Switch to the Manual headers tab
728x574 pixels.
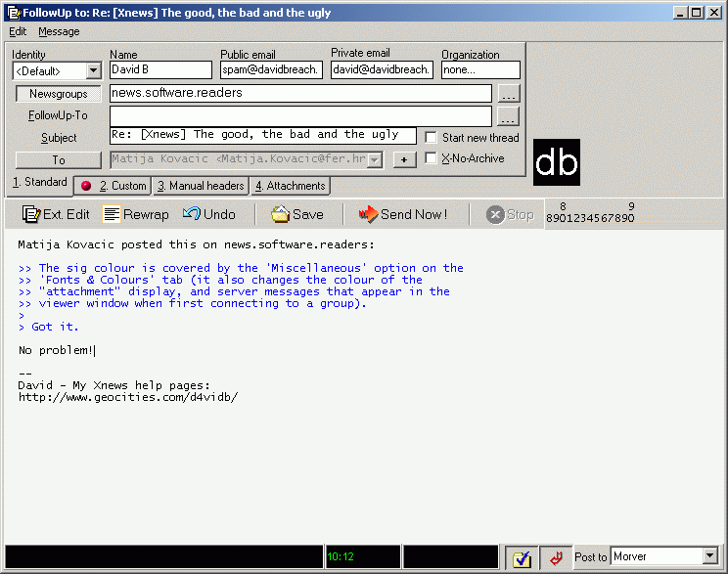(200, 186)
